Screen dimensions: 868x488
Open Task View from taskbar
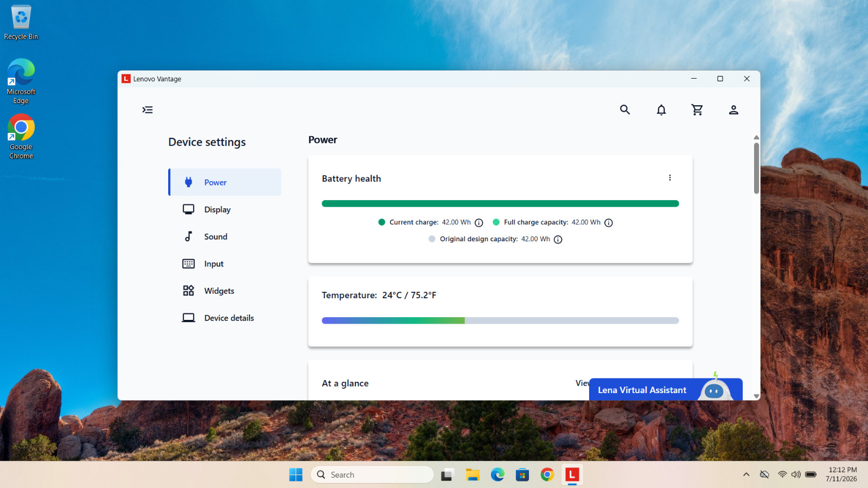point(447,474)
